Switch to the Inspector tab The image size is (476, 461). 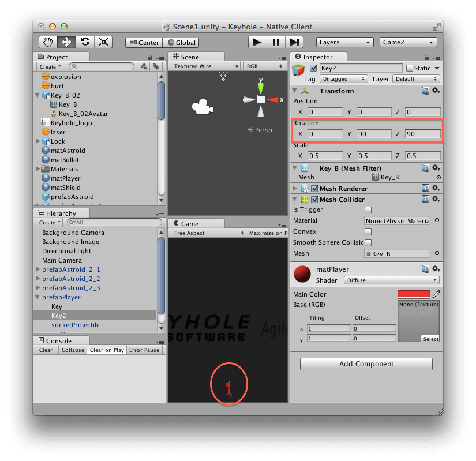pyautogui.click(x=318, y=57)
